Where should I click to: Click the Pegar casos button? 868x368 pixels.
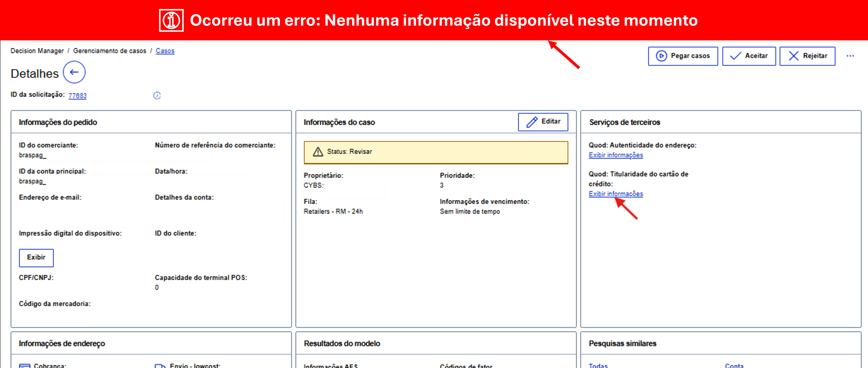point(683,56)
